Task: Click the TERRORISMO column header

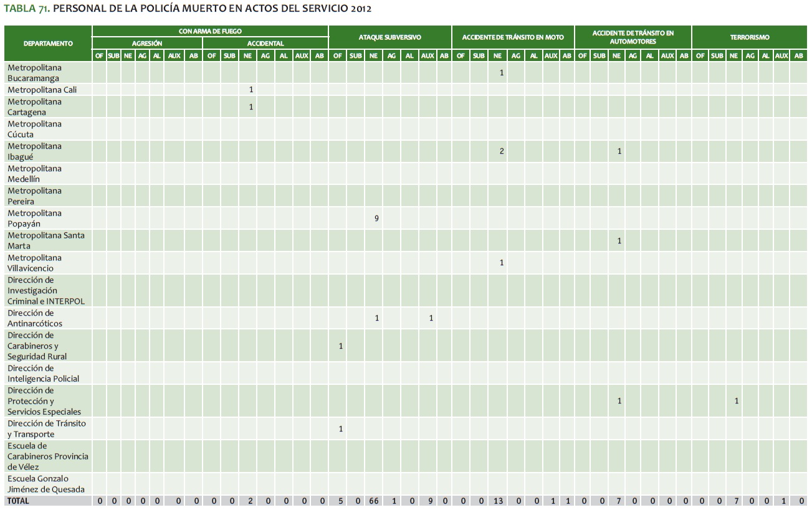Action: pos(750,37)
